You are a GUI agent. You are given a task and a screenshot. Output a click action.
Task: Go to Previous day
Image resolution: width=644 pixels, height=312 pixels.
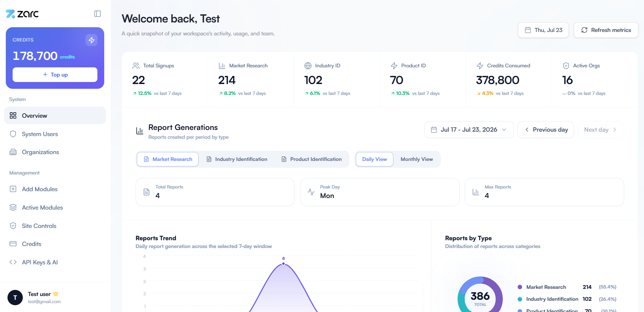tap(546, 130)
